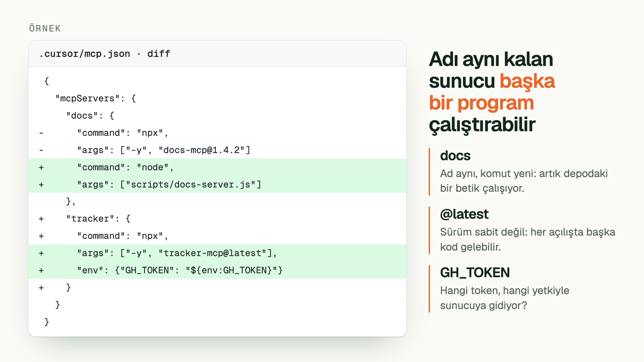Click the "docs": { line in the diff
This screenshot has width=644, height=362.
(217, 116)
